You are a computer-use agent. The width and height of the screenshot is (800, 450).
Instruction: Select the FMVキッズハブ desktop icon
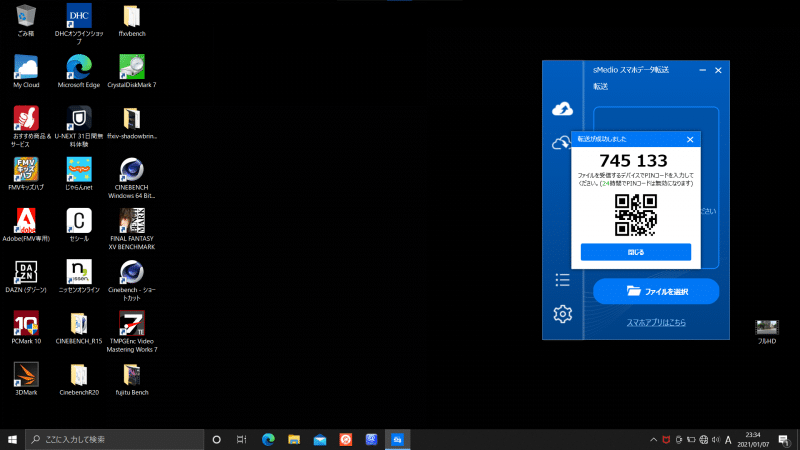(26, 174)
